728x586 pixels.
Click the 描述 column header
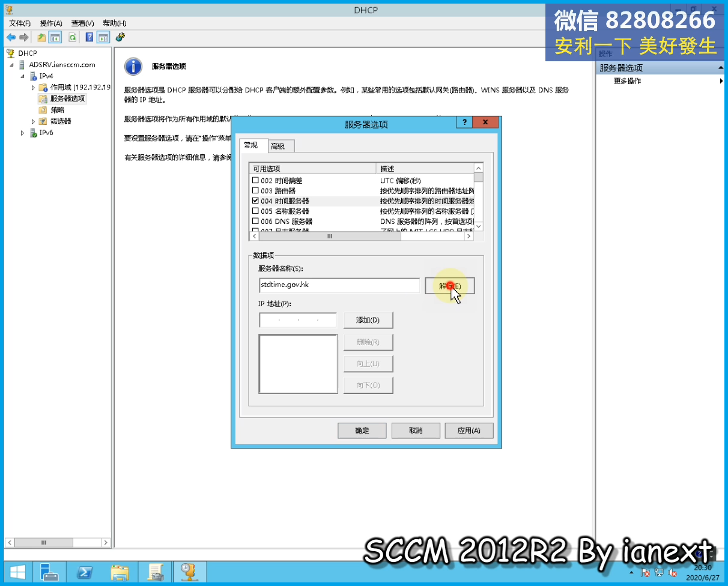coord(425,169)
